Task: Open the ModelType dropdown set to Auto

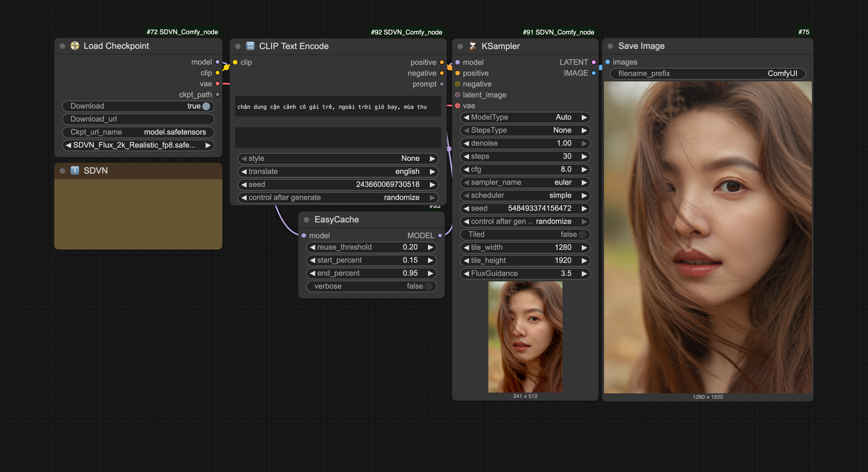Action: coord(525,117)
